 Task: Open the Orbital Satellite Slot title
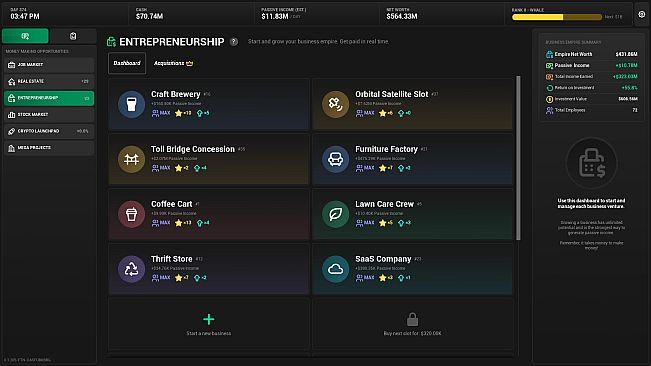pyautogui.click(x=392, y=94)
